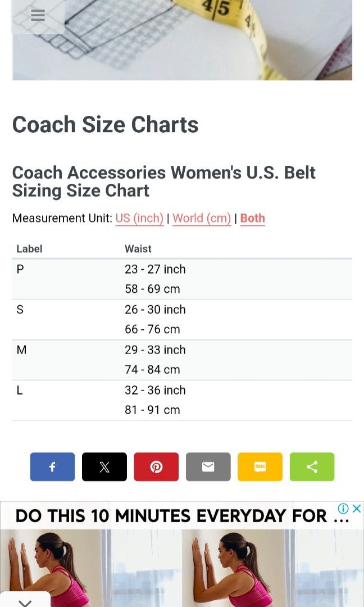Send the chart through SMS
364x607 pixels.
[x=260, y=466]
